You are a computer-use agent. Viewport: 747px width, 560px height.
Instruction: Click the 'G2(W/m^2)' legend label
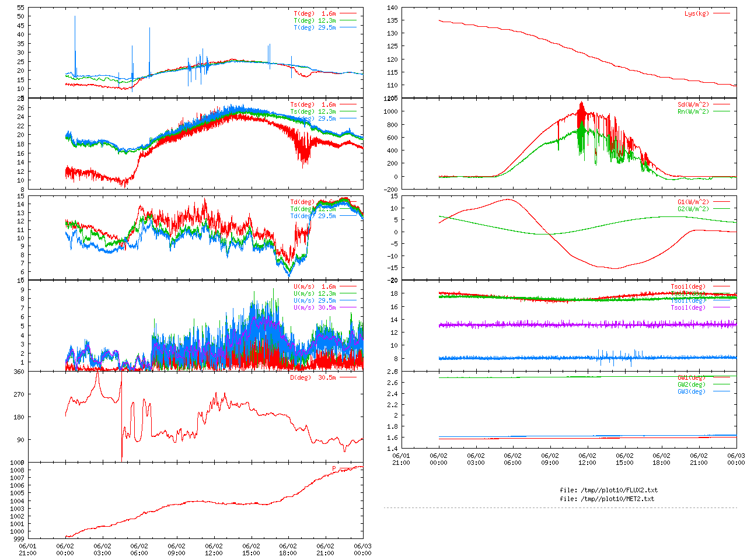pos(693,209)
